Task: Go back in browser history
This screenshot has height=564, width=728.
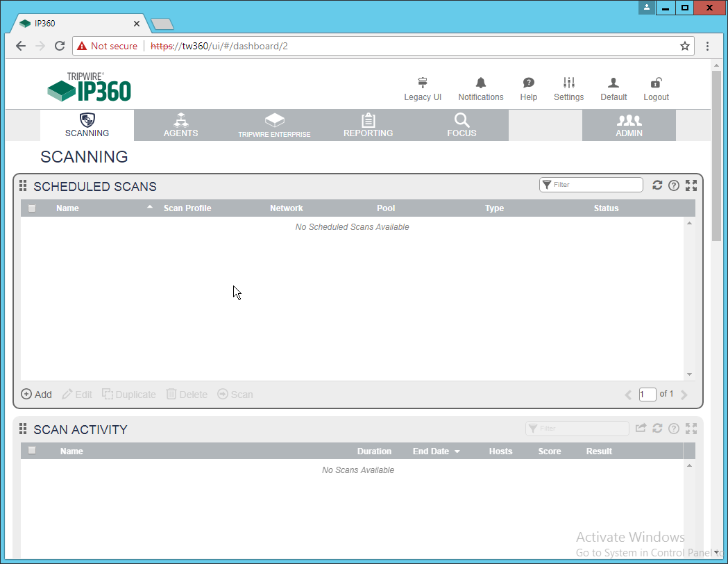Action: [x=21, y=46]
